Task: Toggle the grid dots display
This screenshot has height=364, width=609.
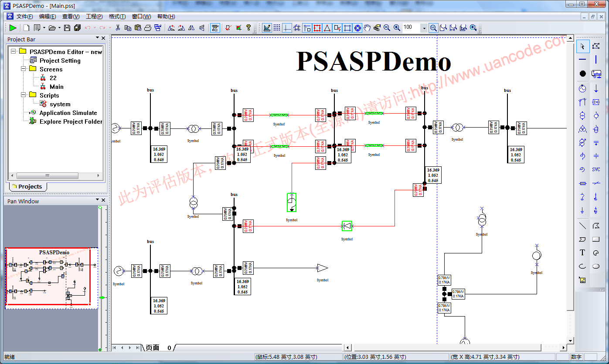Action: coord(277,28)
